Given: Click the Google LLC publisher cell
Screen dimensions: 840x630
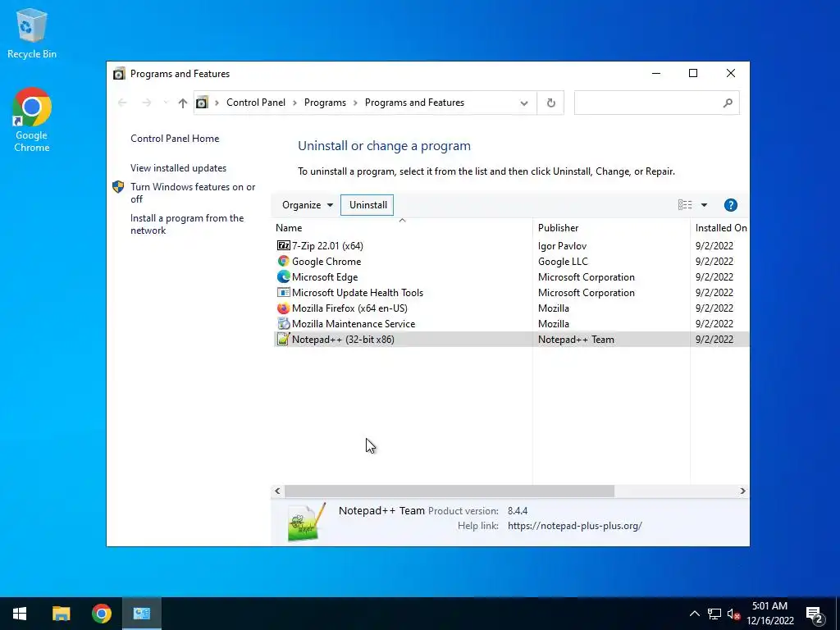Looking at the screenshot, I should (x=563, y=262).
